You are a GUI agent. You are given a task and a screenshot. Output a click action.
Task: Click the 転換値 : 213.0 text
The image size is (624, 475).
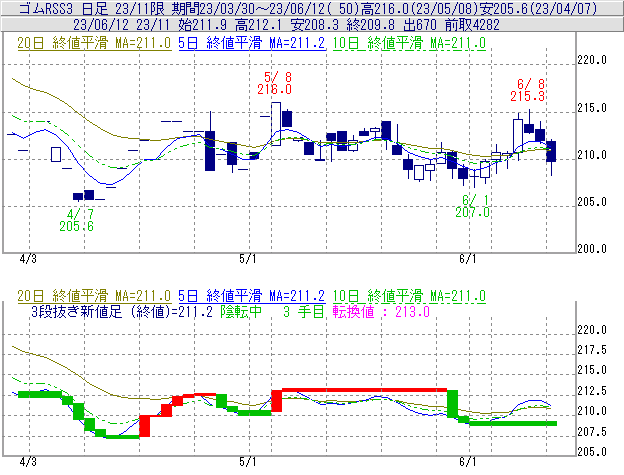[x=381, y=311]
